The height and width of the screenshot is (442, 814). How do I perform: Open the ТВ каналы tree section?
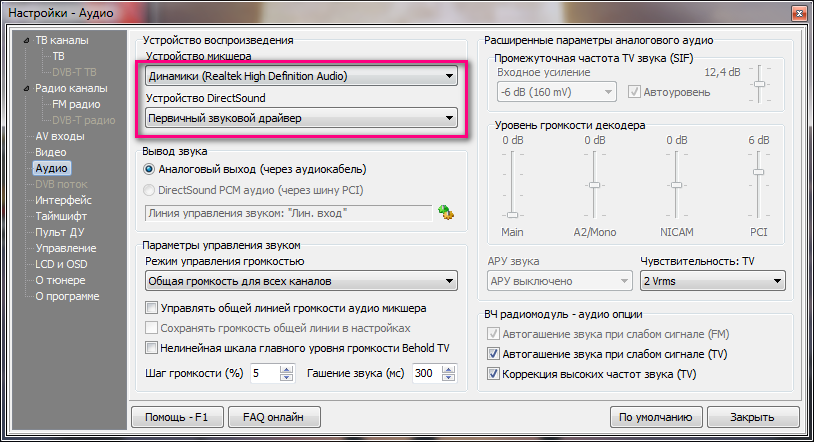coord(62,40)
